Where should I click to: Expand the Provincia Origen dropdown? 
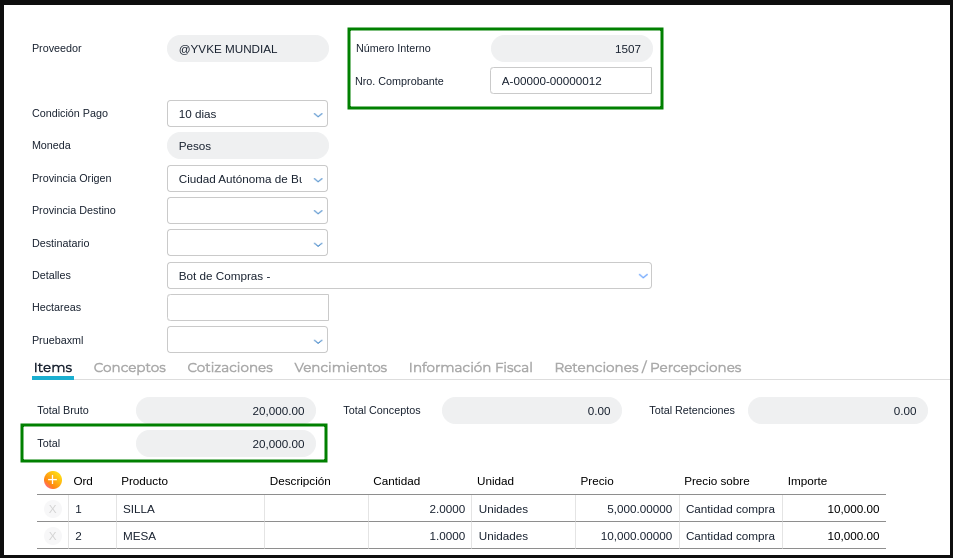[247, 179]
